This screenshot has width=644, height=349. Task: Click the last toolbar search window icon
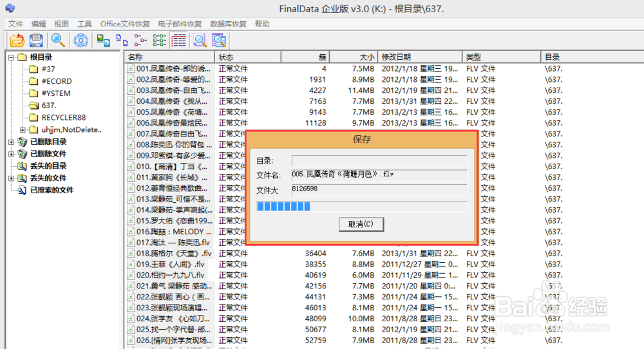(219, 40)
